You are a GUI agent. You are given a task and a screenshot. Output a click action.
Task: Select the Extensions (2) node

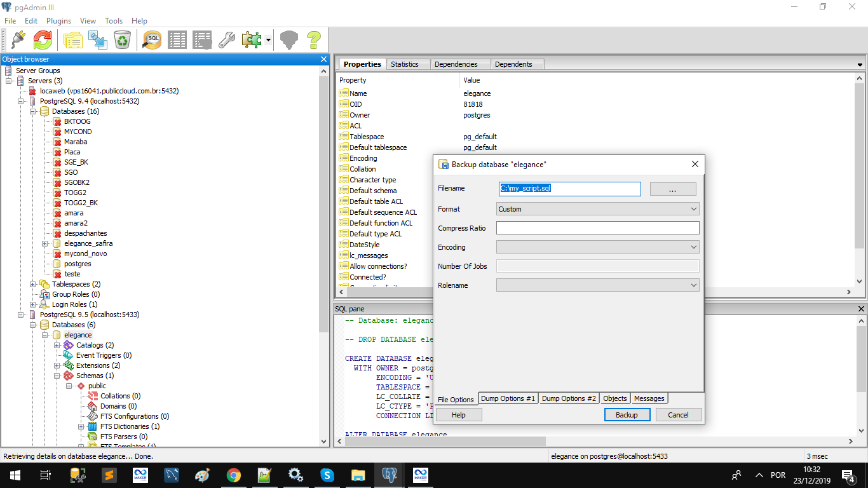98,365
